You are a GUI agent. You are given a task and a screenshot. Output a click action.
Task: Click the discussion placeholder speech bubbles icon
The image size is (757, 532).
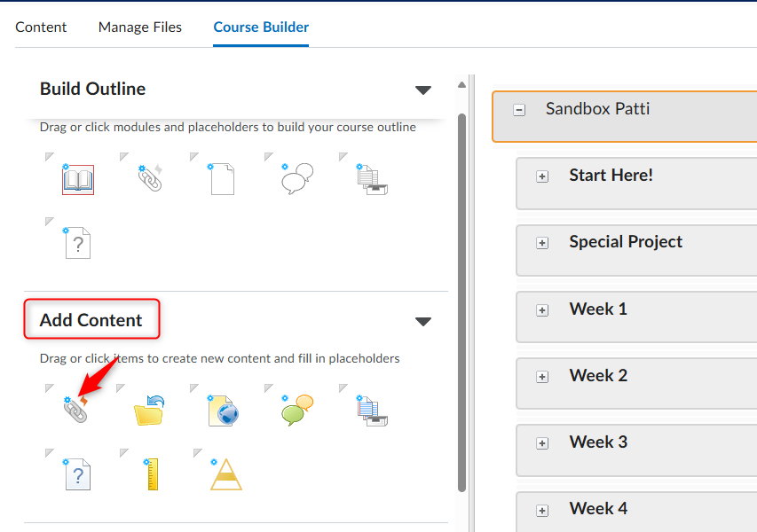click(x=297, y=178)
